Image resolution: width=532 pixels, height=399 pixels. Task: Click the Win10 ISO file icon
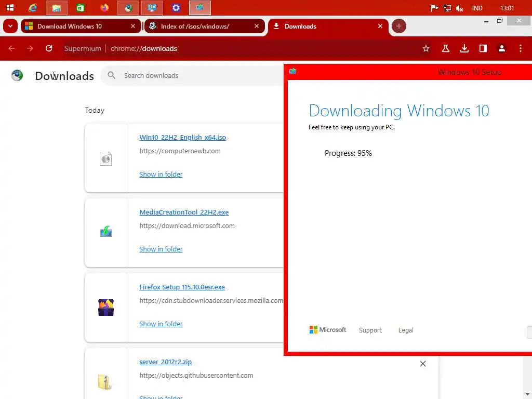[106, 158]
